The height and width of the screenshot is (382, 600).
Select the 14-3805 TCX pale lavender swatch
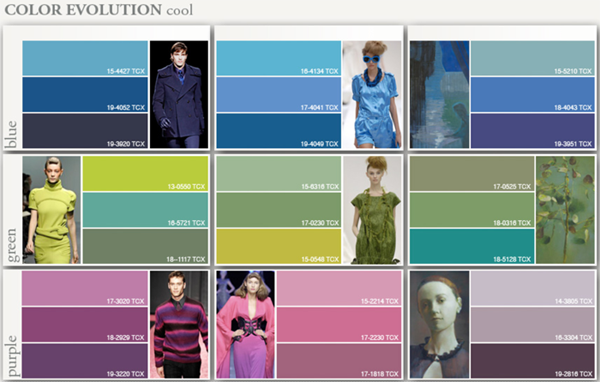[533, 288]
